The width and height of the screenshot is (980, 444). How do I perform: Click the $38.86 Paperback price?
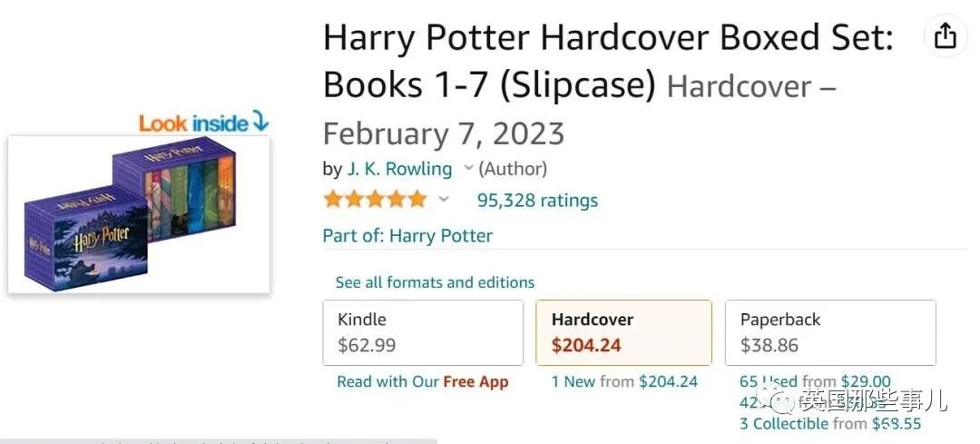pyautogui.click(x=769, y=345)
